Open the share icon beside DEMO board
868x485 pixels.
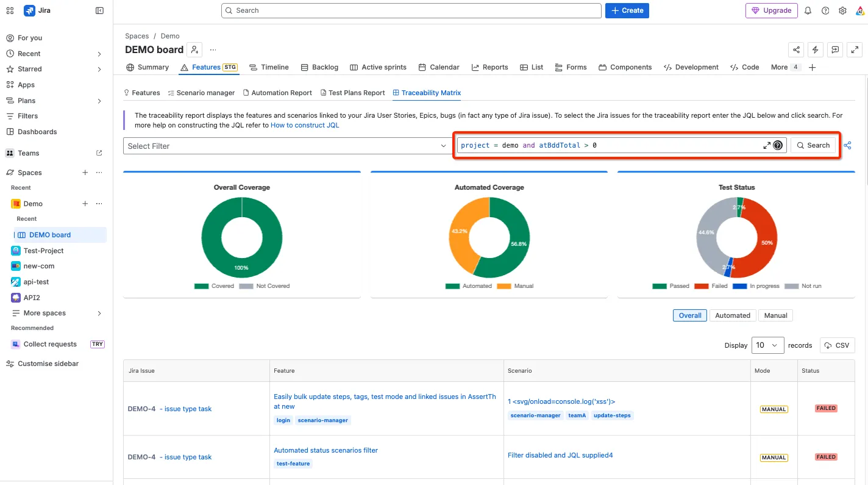click(796, 49)
